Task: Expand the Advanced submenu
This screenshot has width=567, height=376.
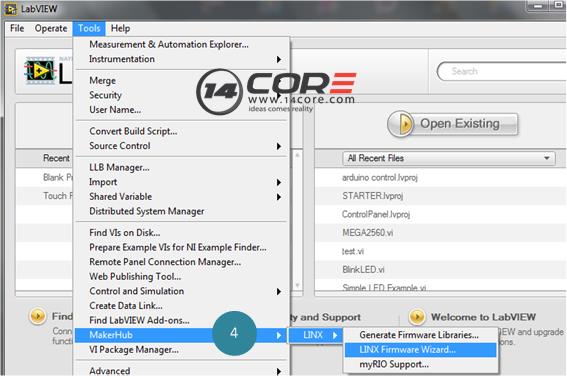Action: (181, 371)
